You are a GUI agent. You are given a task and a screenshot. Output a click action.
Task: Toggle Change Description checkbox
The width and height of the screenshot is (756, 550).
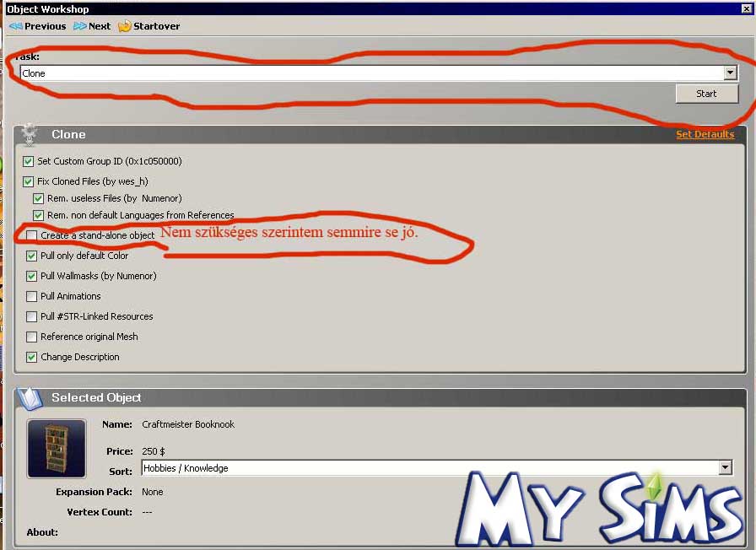pos(32,357)
